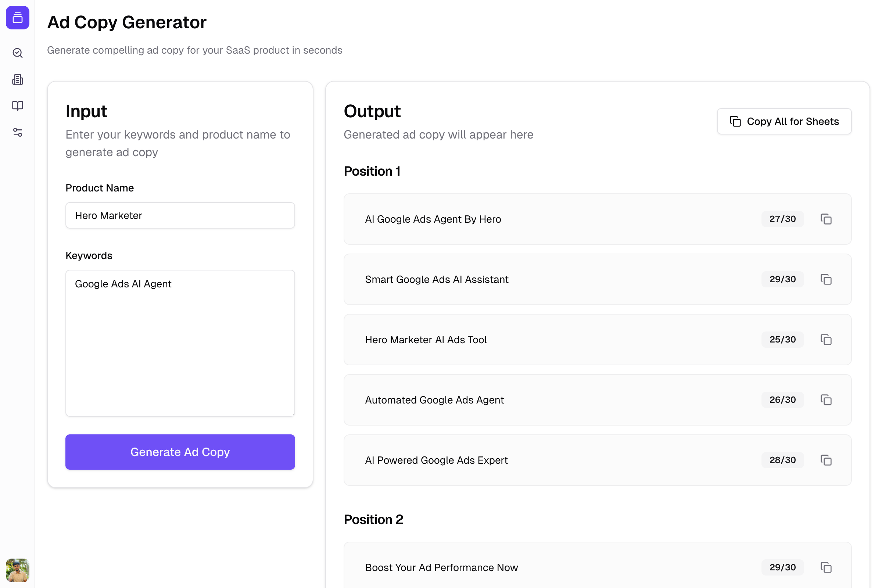Click the Product Name field label
Image resolution: width=882 pixels, height=588 pixels.
[x=100, y=188]
